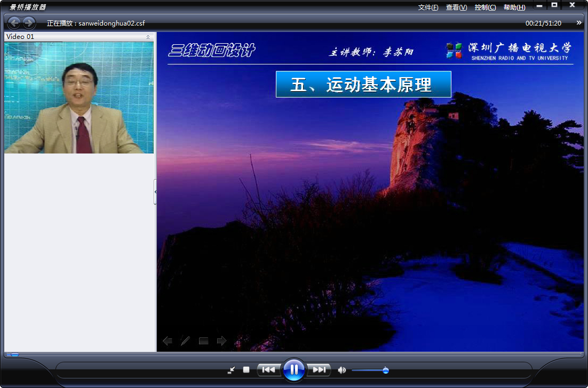This screenshot has width=588, height=388.
Task: Open the 文件(F) menu
Action: [x=428, y=7]
